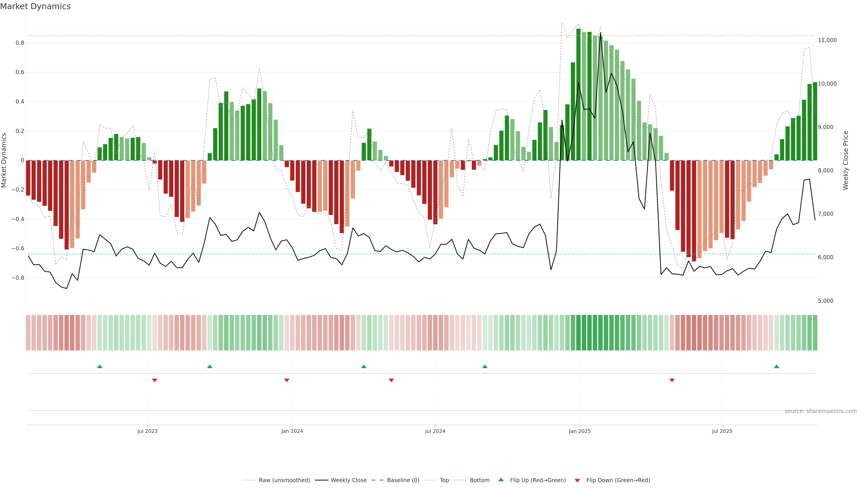Image resolution: width=868 pixels, height=488 pixels.
Task: Click the flip-down triangle in spring 2025
Action: tap(672, 380)
